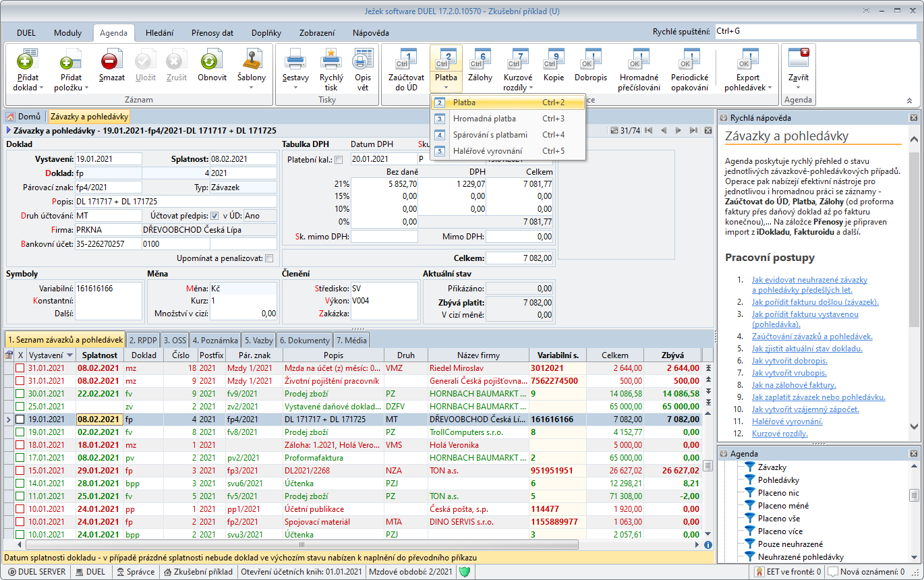The width and height of the screenshot is (924, 580).
Task: Click the Obnovit refresh icon
Action: pos(212,60)
